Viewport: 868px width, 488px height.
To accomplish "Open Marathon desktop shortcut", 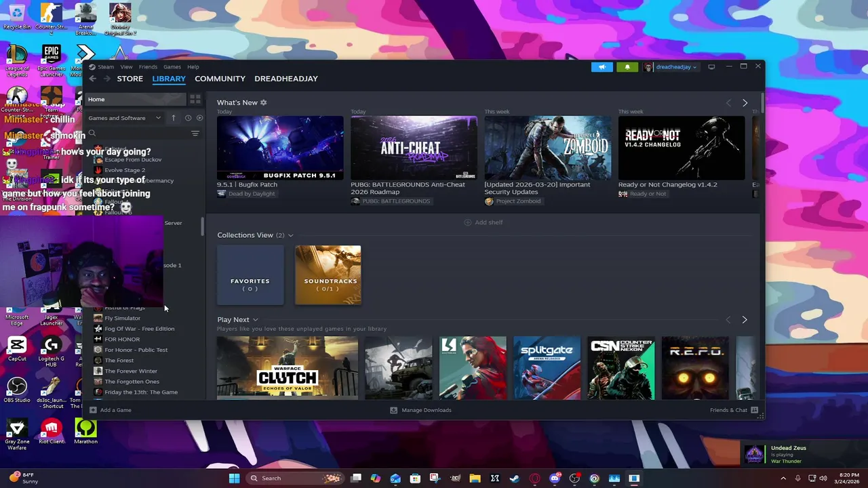I will [85, 432].
